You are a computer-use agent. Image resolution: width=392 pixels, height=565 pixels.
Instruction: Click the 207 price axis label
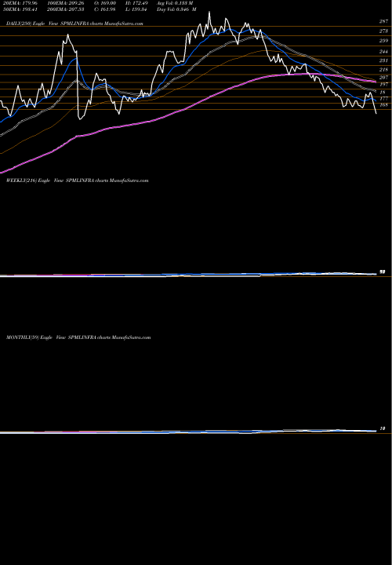point(383,78)
